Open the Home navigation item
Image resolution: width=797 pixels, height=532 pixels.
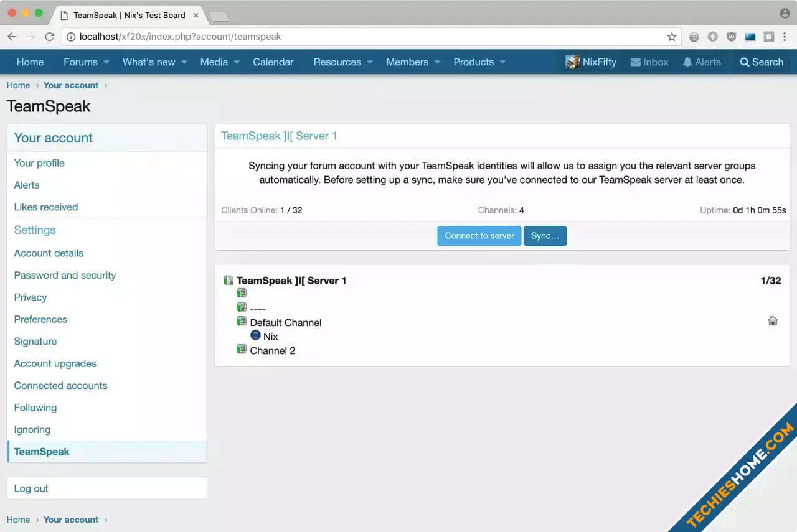click(x=30, y=62)
